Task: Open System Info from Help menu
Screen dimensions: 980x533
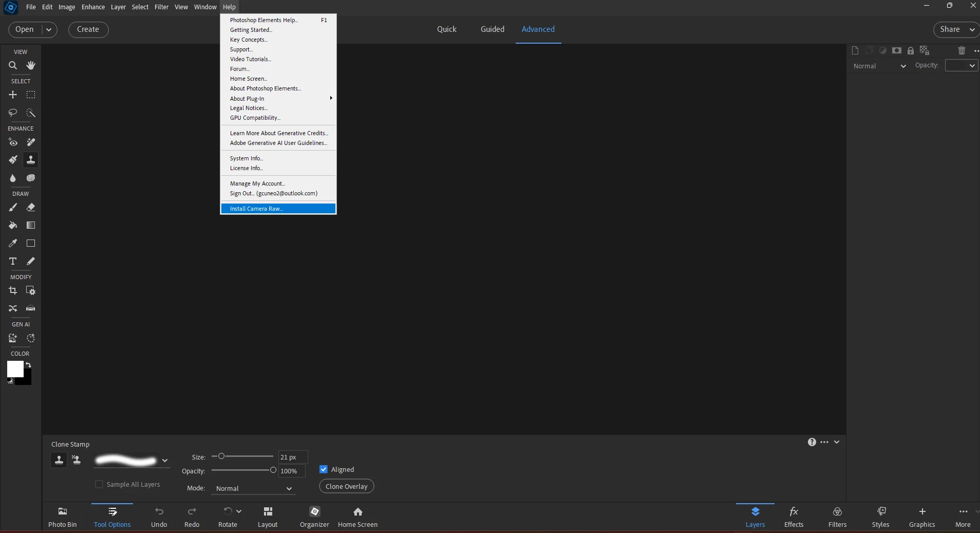Action: point(278,158)
